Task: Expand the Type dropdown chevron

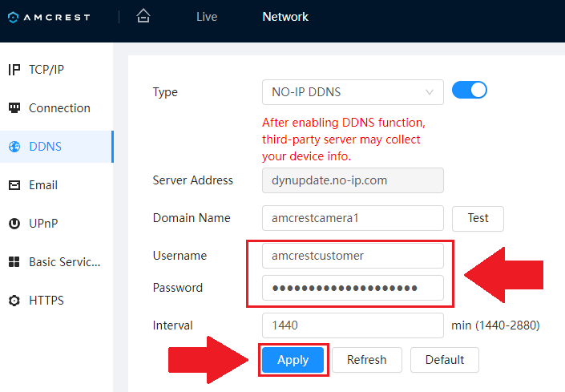Action: point(429,92)
